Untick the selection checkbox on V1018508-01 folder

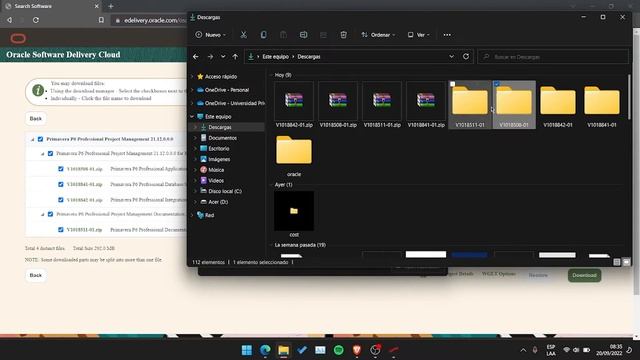tap(496, 84)
